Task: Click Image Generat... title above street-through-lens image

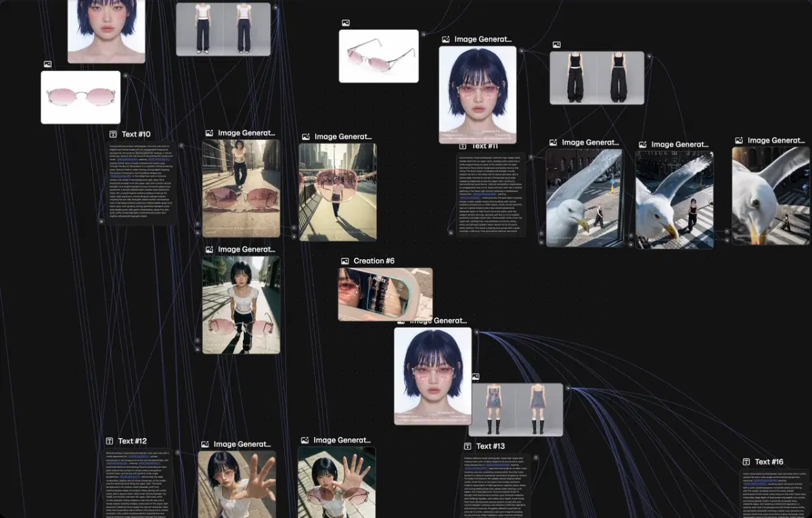Action: 344,137
